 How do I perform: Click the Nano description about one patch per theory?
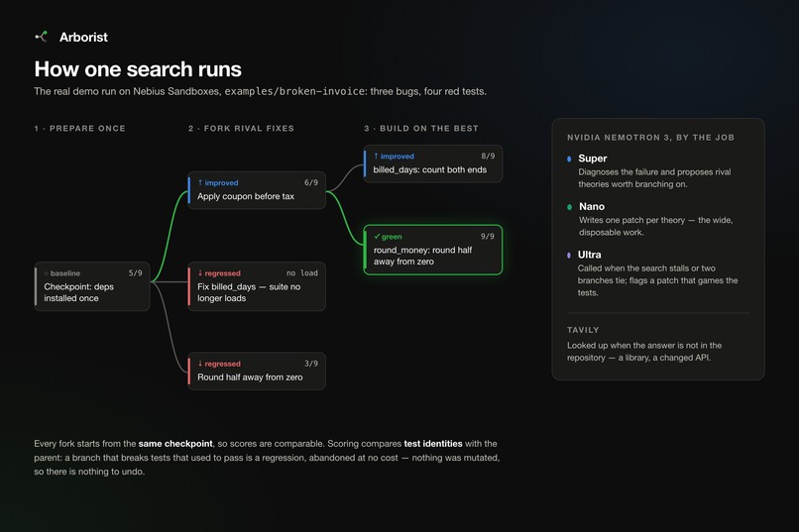pos(656,226)
